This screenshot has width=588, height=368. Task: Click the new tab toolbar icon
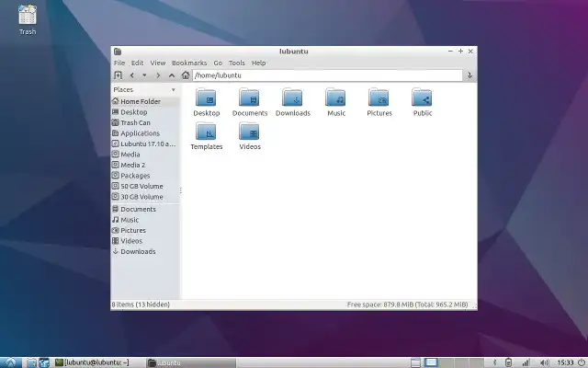(118, 75)
